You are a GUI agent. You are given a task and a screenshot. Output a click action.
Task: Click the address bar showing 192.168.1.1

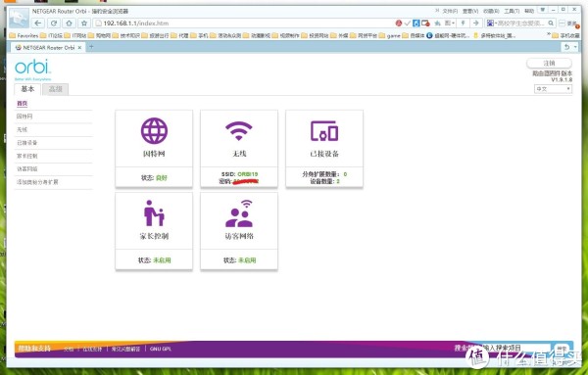click(243, 23)
